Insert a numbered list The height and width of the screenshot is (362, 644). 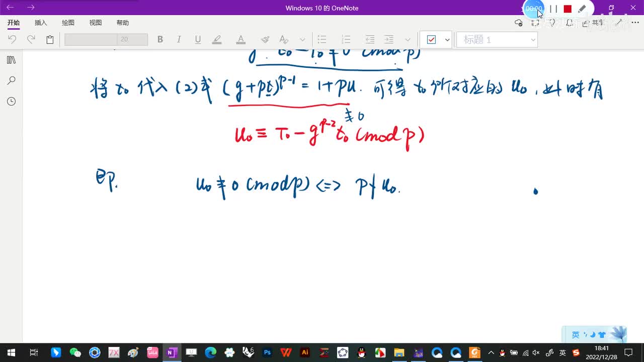346,39
